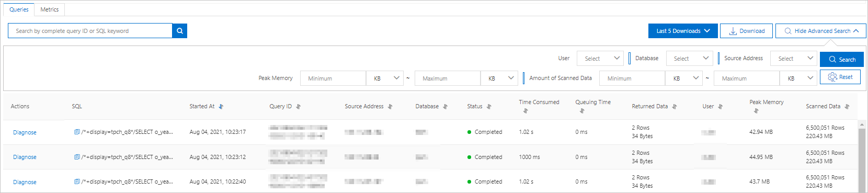
Task: Change Scanned Data maximum unit KB
Action: click(798, 78)
